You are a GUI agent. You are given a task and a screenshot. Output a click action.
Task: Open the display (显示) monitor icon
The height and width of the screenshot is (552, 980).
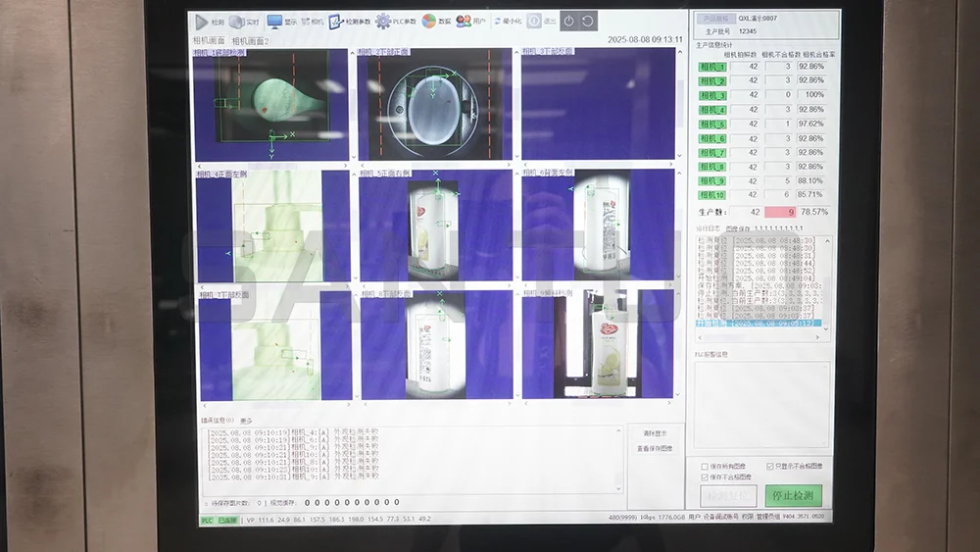click(x=274, y=22)
